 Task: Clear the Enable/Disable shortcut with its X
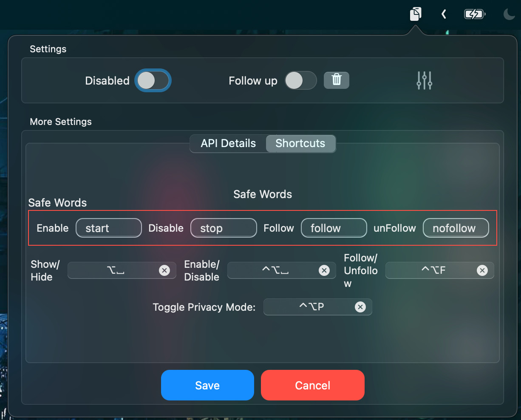point(324,270)
